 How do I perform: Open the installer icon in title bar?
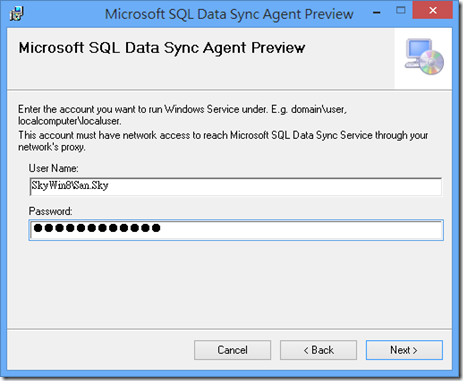coord(17,14)
